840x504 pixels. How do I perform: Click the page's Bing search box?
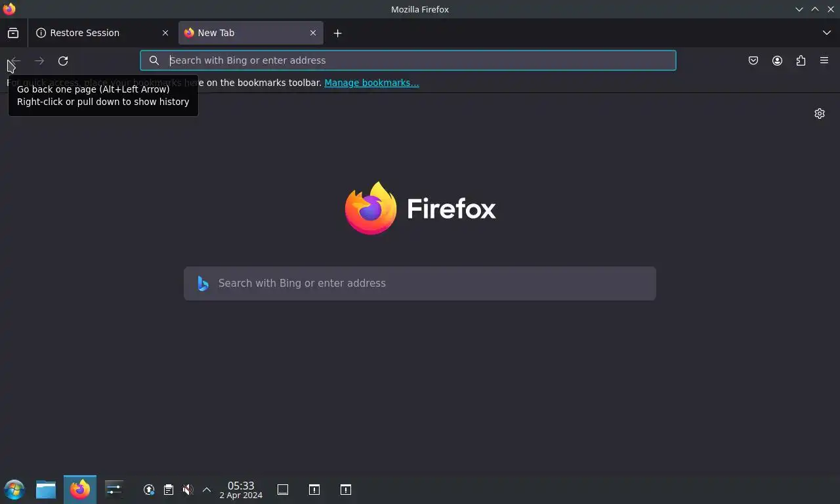(420, 283)
